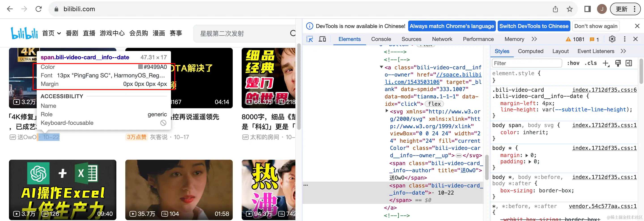The image size is (644, 221).
Task: Show more DevTools tabs after Memory
Action: [534, 39]
